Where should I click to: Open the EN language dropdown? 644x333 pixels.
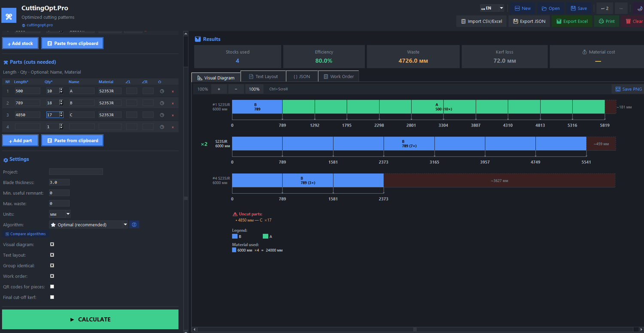click(x=492, y=8)
